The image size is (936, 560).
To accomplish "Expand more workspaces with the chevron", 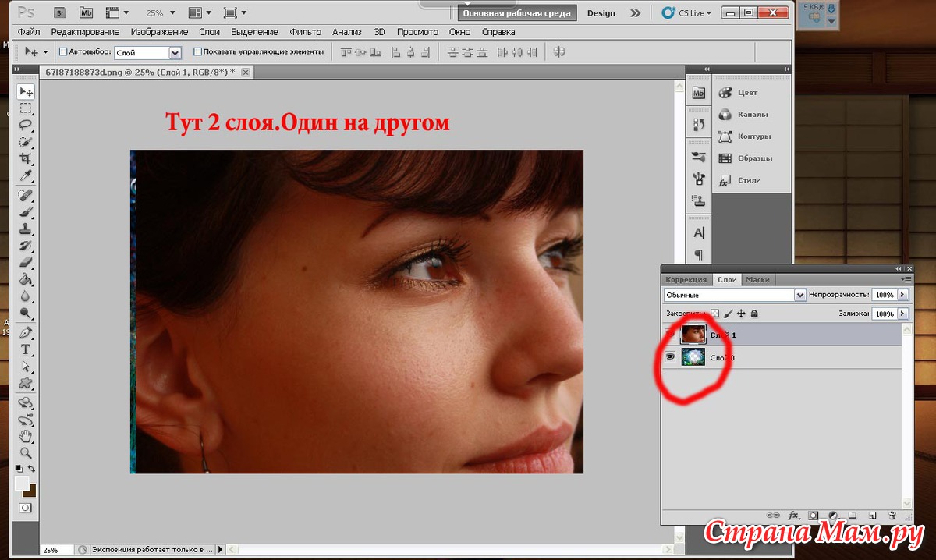I will pyautogui.click(x=636, y=13).
